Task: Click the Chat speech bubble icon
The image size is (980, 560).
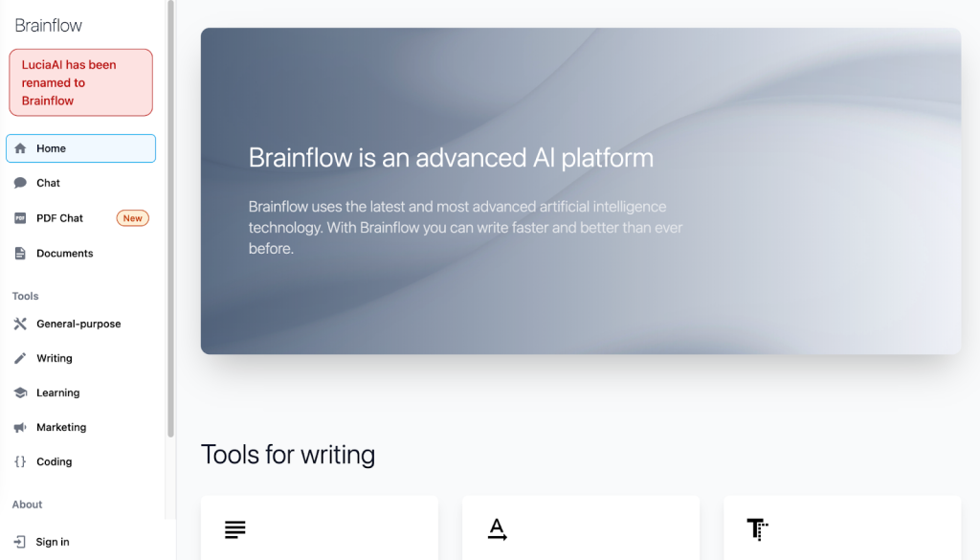Action: 20,183
